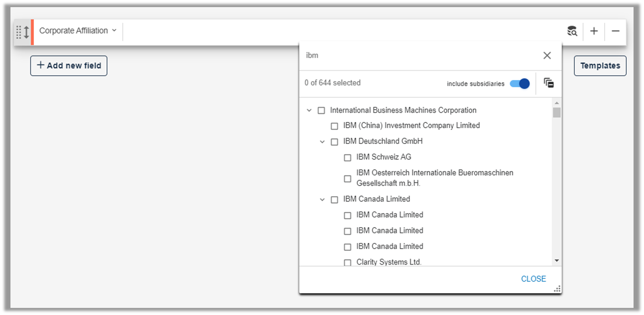The height and width of the screenshot is (315, 644).
Task: Click the CLOSE link in popup
Action: [x=533, y=279]
